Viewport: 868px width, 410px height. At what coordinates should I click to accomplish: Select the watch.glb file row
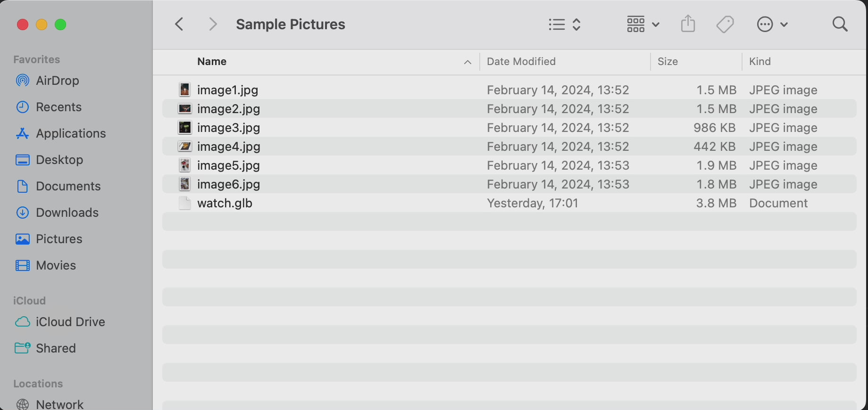[225, 203]
